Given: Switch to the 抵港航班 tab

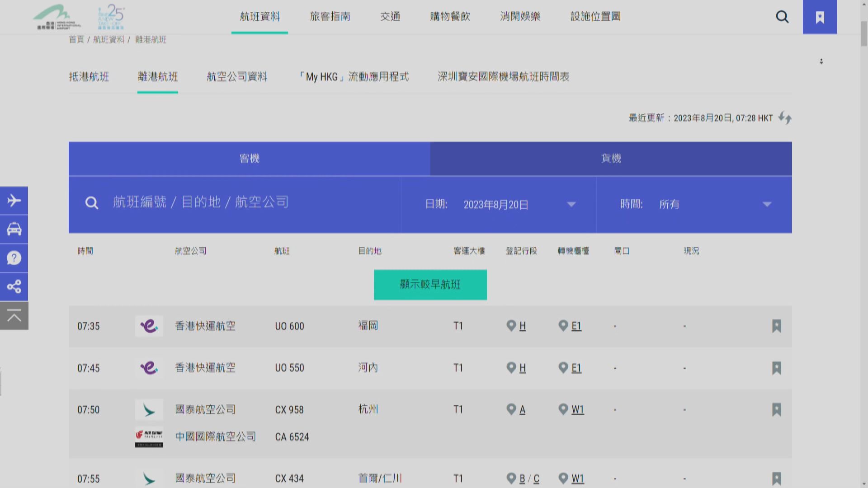Looking at the screenshot, I should click(89, 77).
